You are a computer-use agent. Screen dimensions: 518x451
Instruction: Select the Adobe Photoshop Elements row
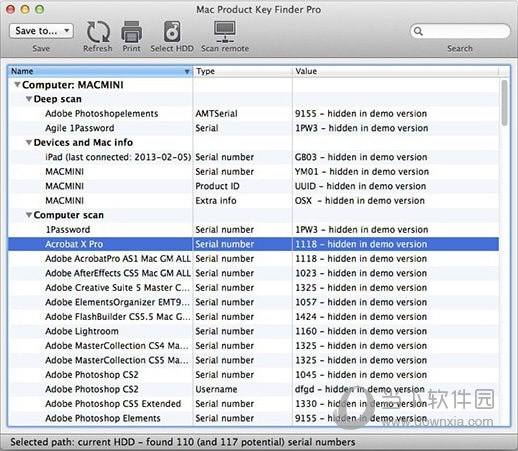[x=253, y=418]
